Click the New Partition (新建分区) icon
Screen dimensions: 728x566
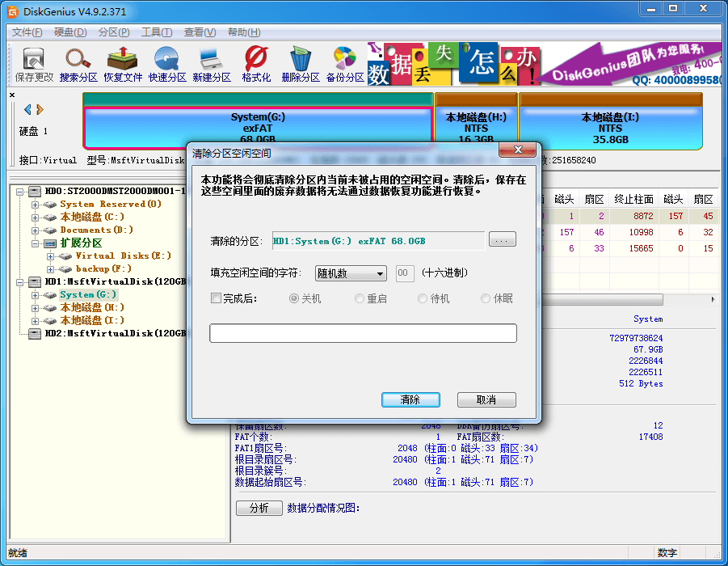click(x=212, y=65)
